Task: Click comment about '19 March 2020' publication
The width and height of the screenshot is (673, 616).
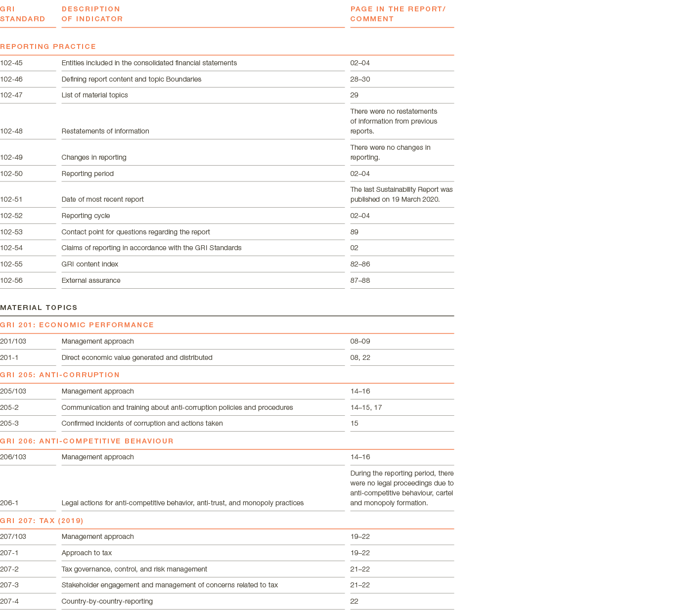Action: click(x=402, y=194)
